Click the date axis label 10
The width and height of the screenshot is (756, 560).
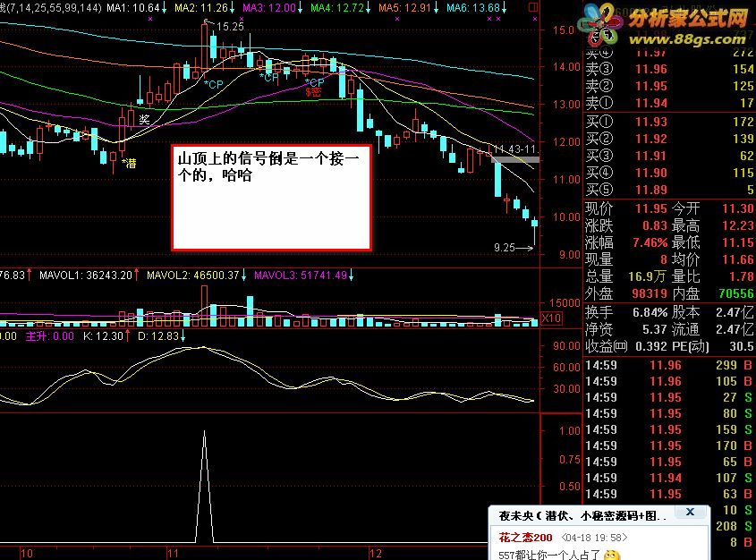click(x=27, y=553)
